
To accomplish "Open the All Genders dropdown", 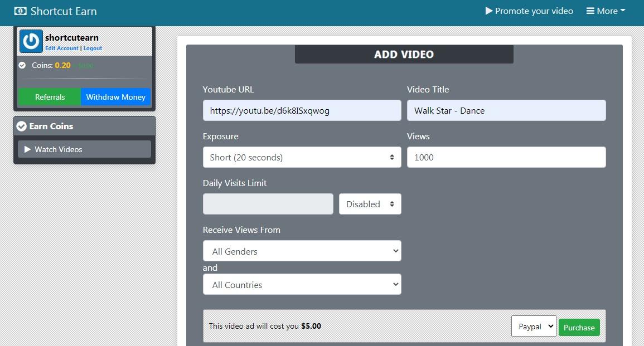I will pos(301,251).
